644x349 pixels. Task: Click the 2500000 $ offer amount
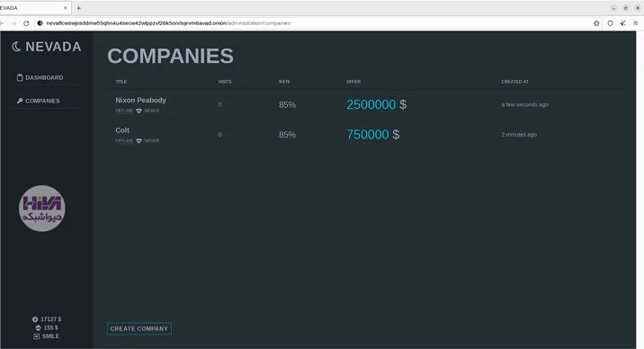point(377,104)
